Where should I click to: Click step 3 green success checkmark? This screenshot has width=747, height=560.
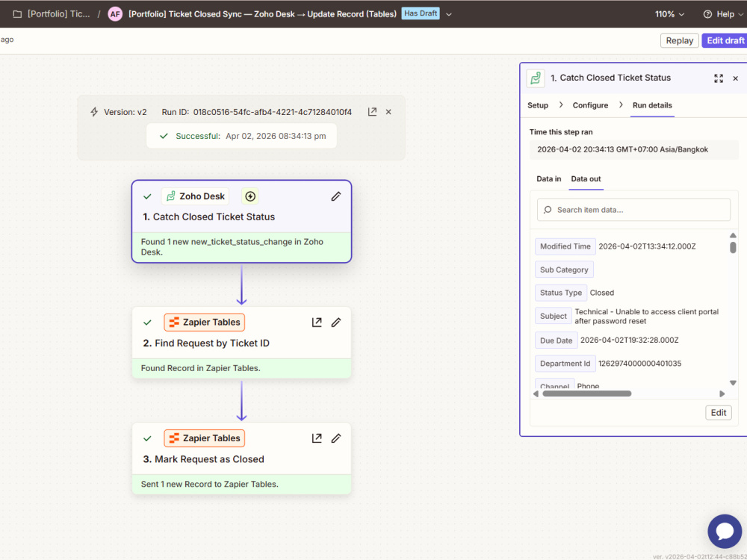(147, 438)
